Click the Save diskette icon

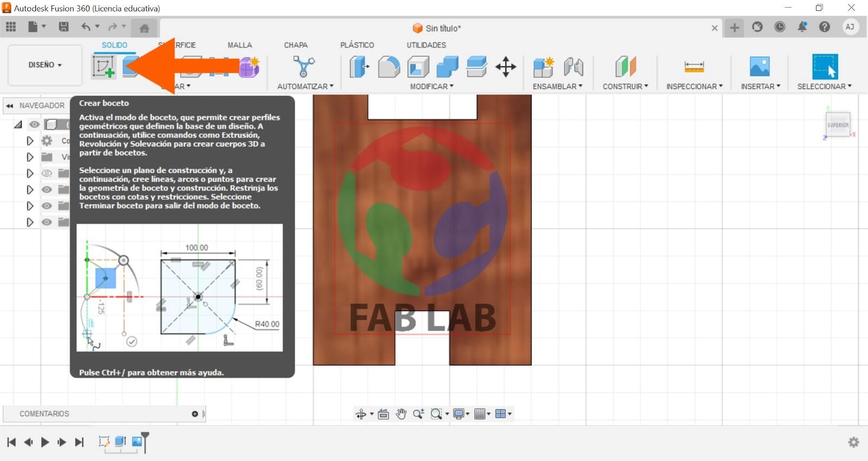click(63, 27)
